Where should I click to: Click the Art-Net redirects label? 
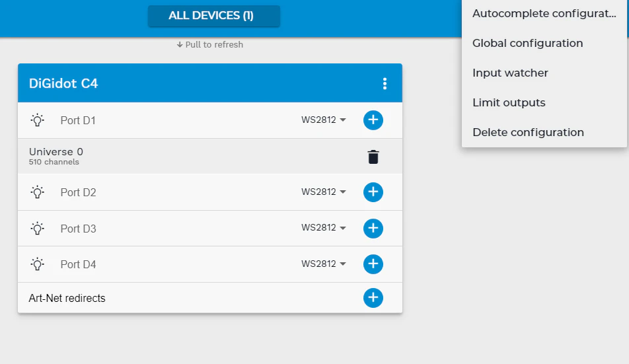pos(67,298)
